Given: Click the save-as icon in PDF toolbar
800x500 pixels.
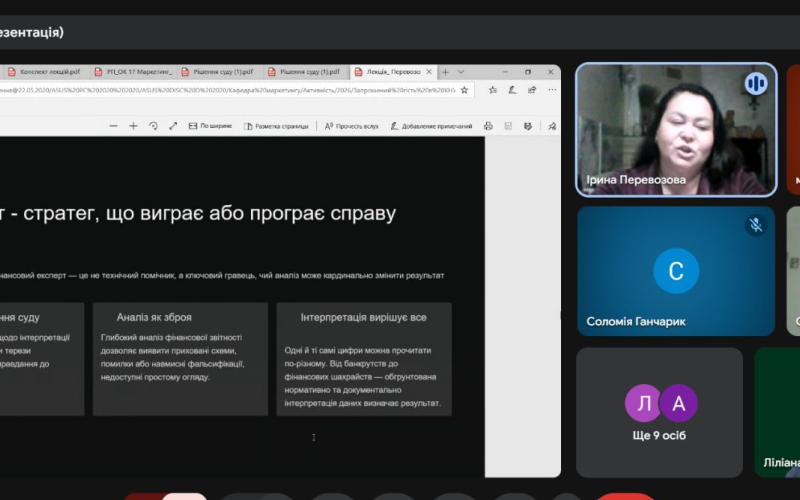Looking at the screenshot, I should click(528, 126).
